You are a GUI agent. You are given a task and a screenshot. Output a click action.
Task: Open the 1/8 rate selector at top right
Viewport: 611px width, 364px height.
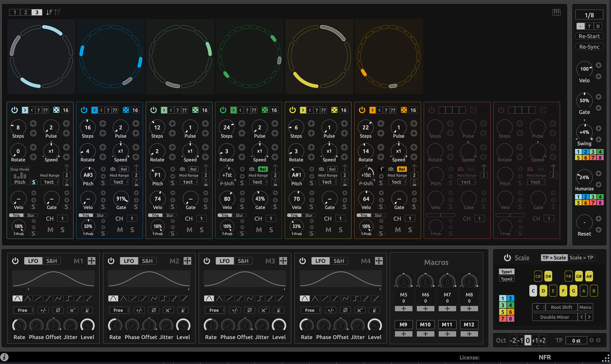tap(589, 15)
